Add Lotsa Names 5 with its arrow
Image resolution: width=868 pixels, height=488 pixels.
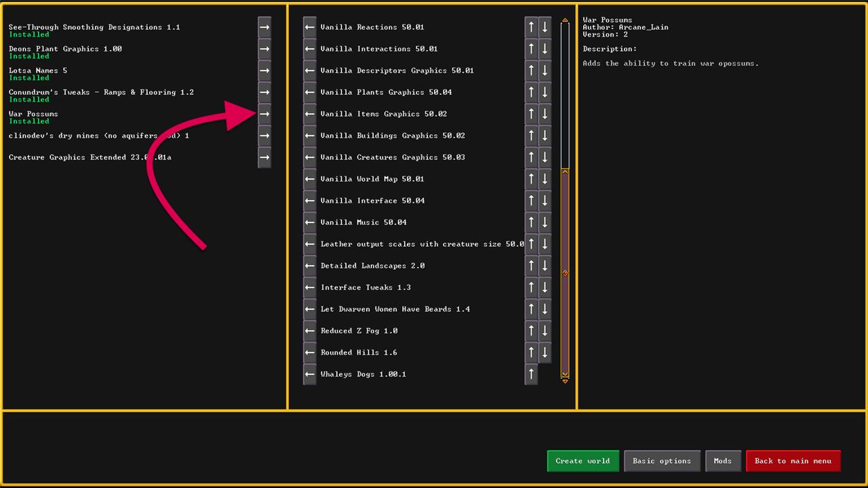tap(264, 70)
